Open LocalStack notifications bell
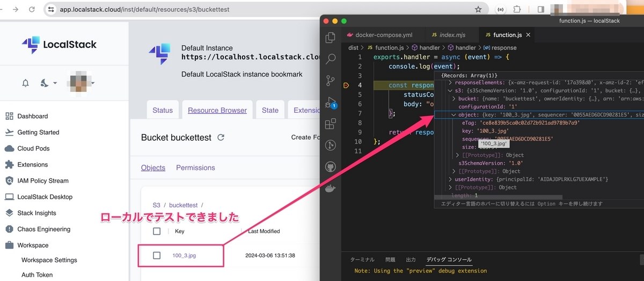Image resolution: width=644 pixels, height=281 pixels. (x=25, y=83)
